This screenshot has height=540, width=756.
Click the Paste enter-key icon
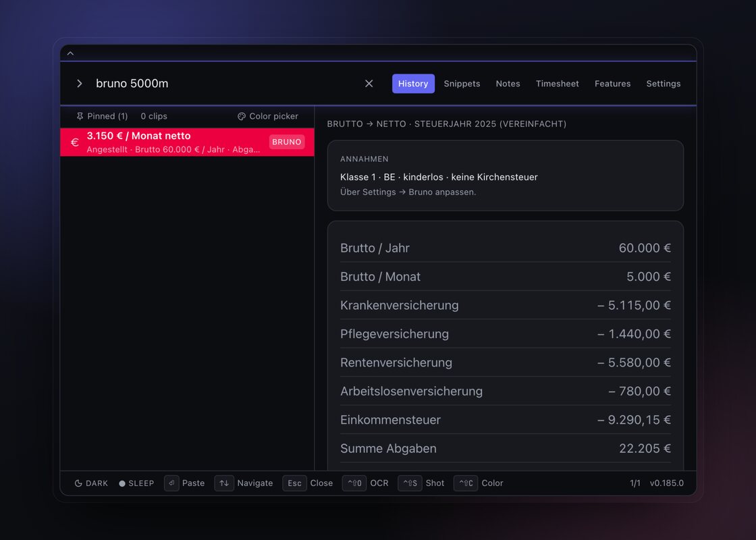[x=171, y=483]
